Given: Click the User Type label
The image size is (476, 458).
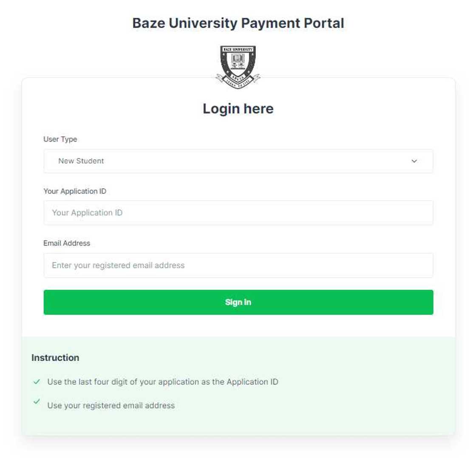Looking at the screenshot, I should pos(60,139).
